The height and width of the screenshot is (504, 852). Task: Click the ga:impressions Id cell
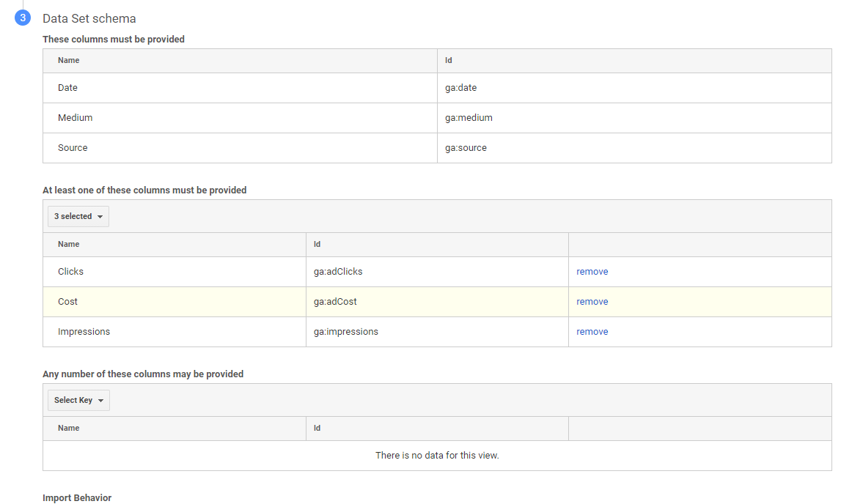pos(345,332)
